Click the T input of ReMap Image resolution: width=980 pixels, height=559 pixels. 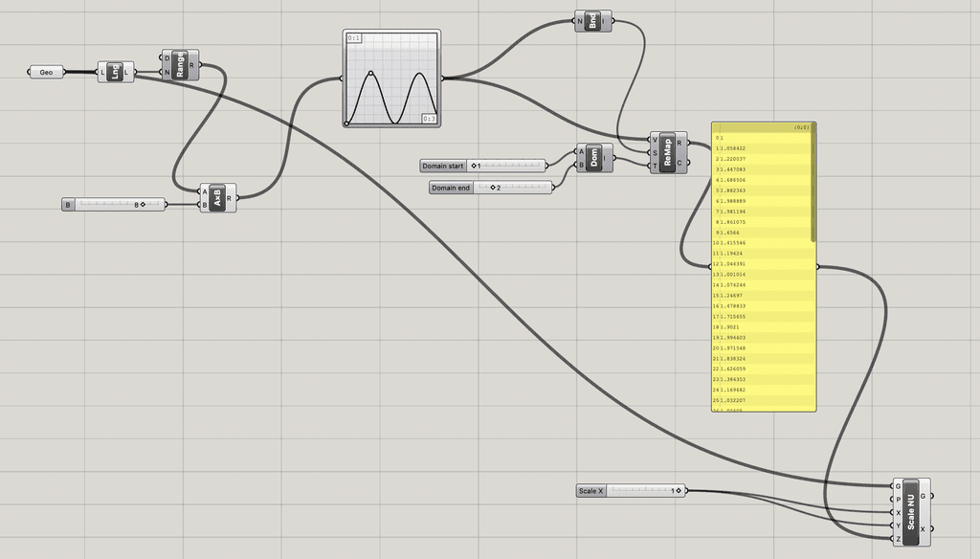click(x=655, y=167)
